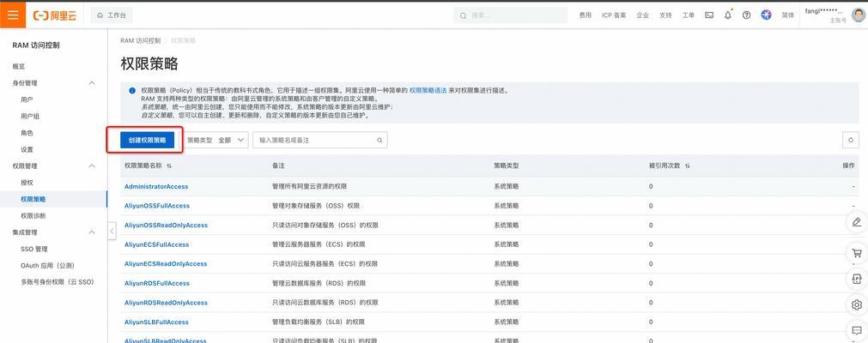Select 权限策略 in the sidebar
868x343 pixels.
click(x=33, y=199)
